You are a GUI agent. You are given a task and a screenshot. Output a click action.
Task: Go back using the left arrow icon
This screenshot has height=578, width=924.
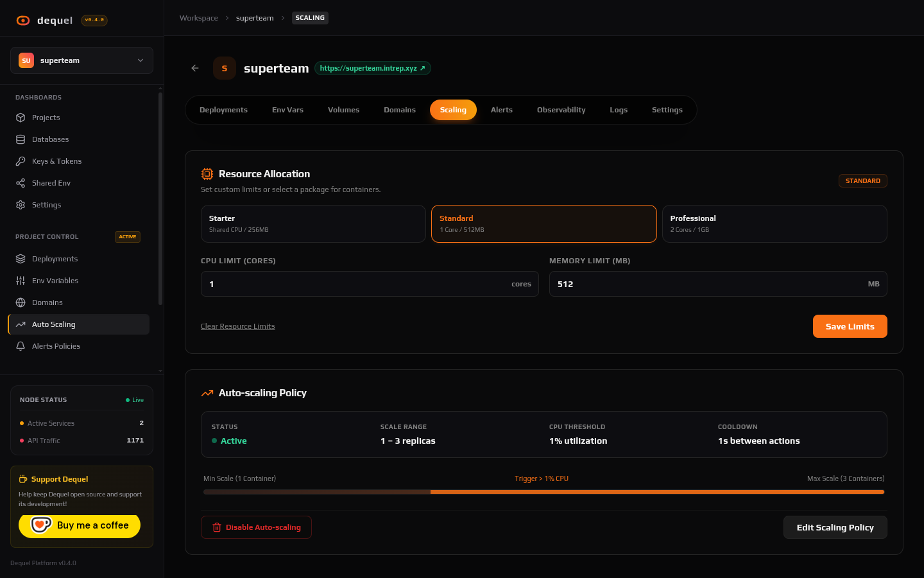click(195, 68)
